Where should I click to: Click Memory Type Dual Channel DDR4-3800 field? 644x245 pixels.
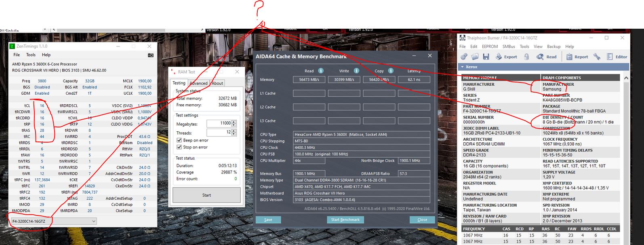(x=362, y=180)
